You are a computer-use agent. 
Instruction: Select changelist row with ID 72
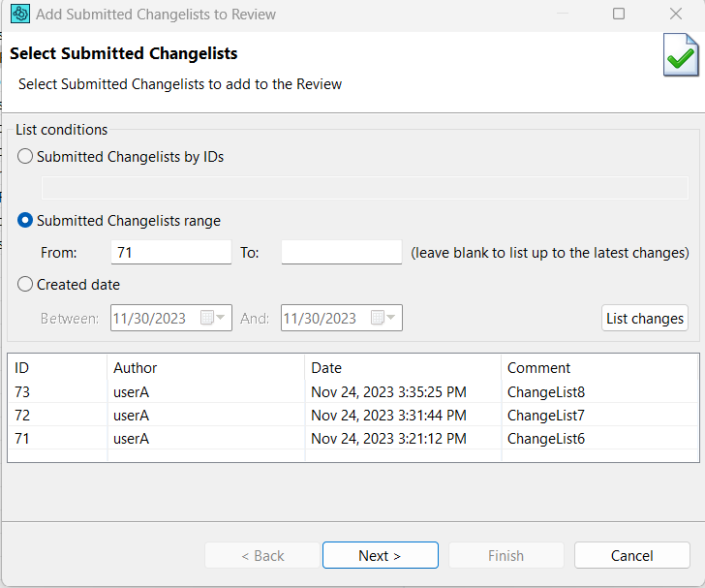[352, 415]
